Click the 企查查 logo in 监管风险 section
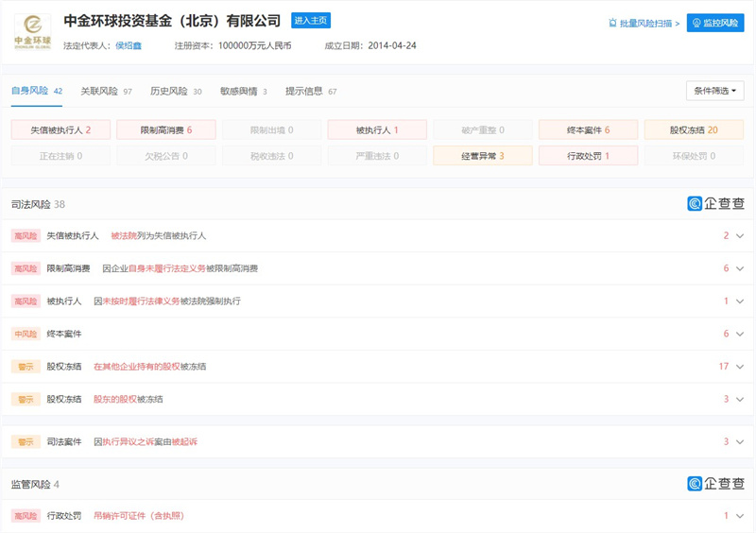 [715, 483]
